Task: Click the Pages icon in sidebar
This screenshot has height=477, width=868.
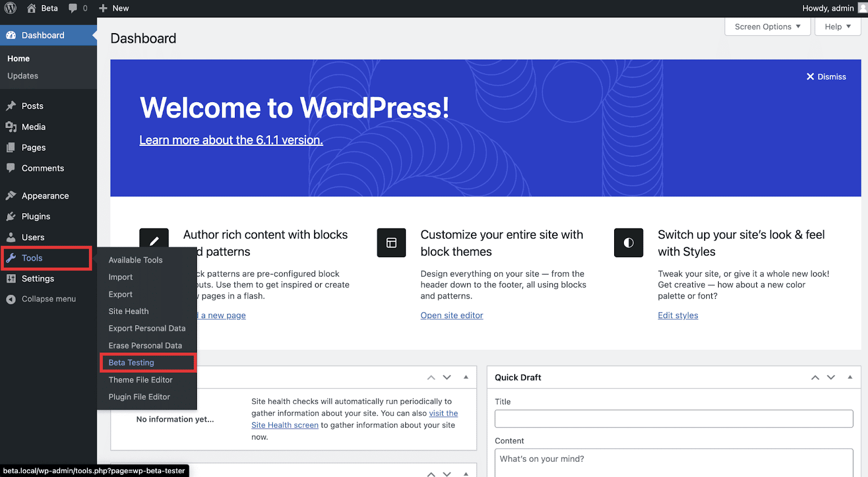Action: point(11,148)
